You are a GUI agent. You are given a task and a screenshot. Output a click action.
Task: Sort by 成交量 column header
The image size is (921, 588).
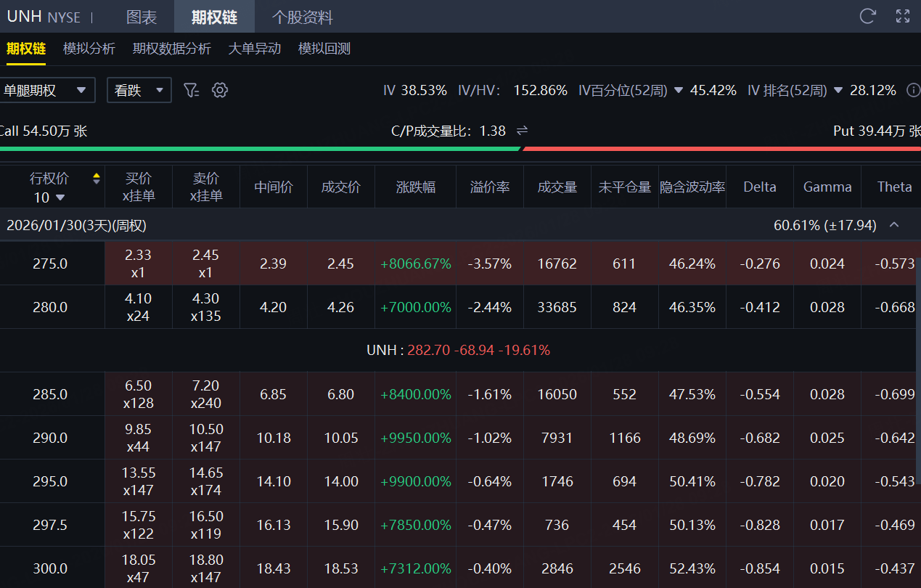(x=557, y=187)
